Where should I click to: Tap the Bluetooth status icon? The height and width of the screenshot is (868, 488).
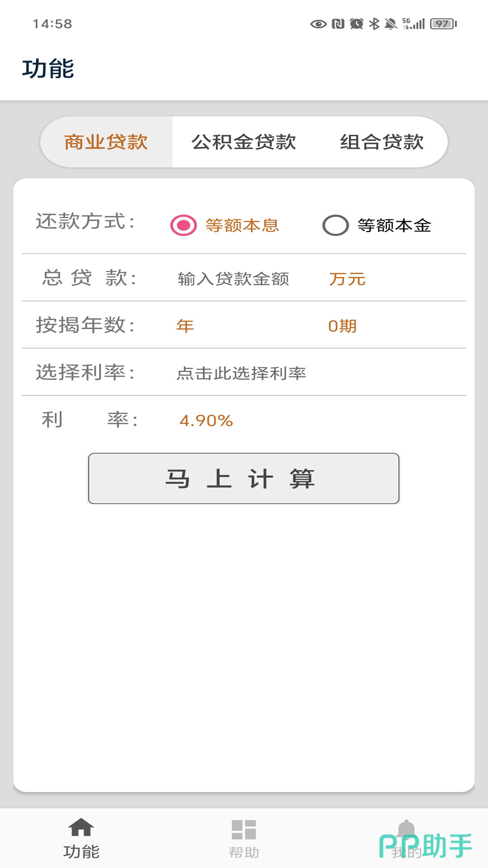[374, 24]
